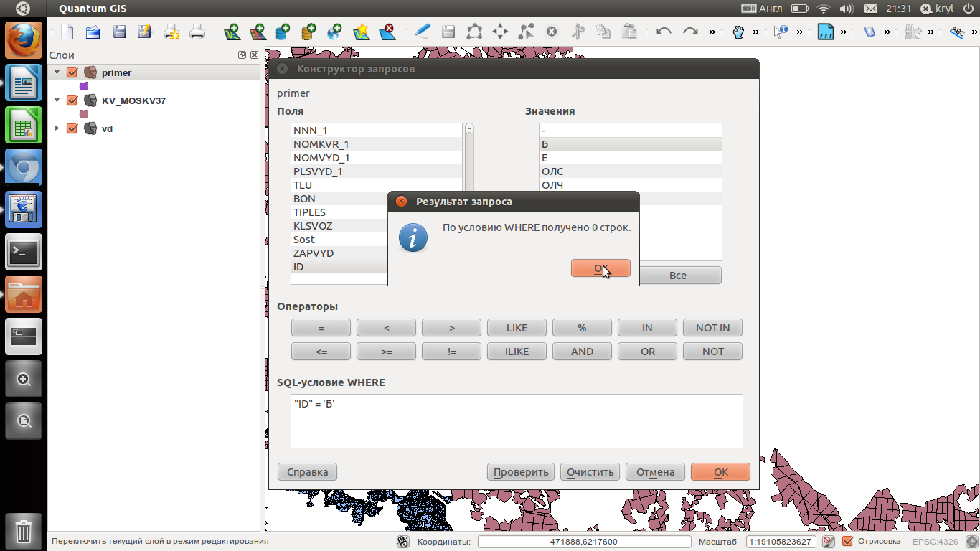Click the primer purple color swatch

coord(83,86)
